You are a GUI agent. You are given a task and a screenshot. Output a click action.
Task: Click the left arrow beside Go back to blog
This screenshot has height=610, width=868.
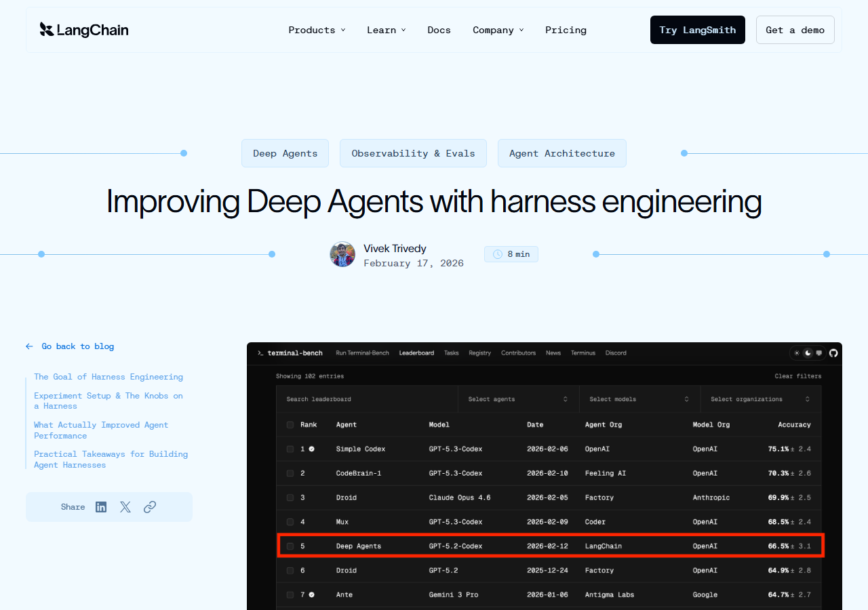29,346
